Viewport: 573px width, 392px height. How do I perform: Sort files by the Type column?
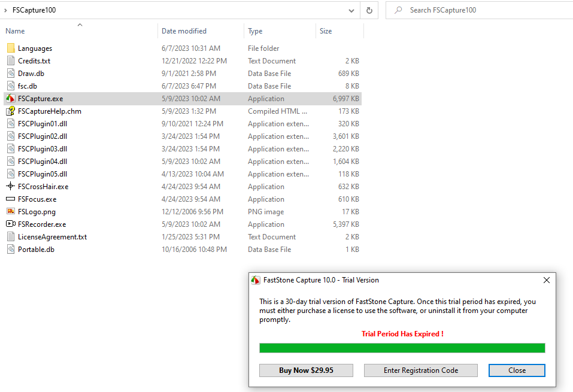coord(255,31)
